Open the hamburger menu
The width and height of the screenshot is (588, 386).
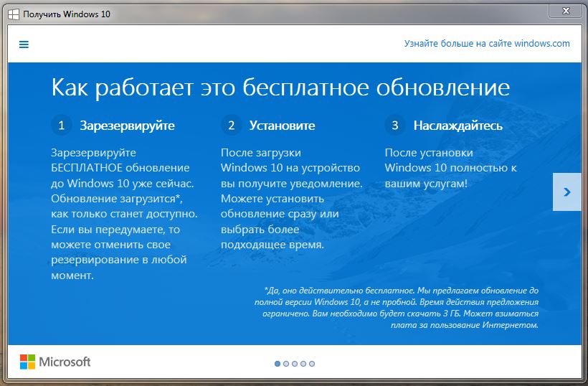click(24, 44)
